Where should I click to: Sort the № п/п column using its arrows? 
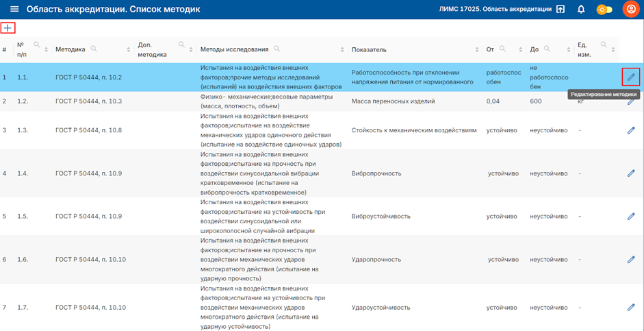click(47, 50)
